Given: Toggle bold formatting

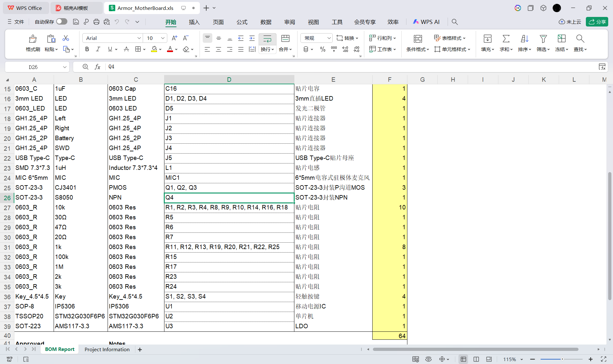Looking at the screenshot, I should [87, 49].
